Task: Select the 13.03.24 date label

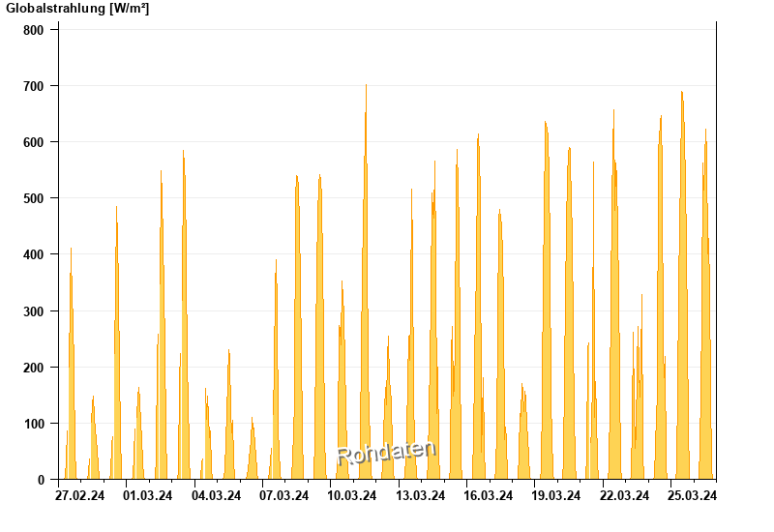Action: tap(421, 495)
